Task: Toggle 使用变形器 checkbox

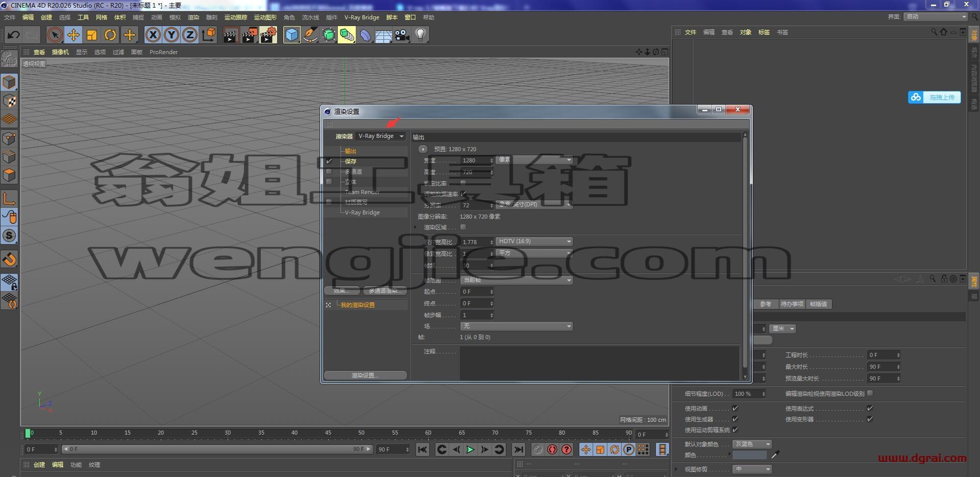Action: tap(870, 419)
